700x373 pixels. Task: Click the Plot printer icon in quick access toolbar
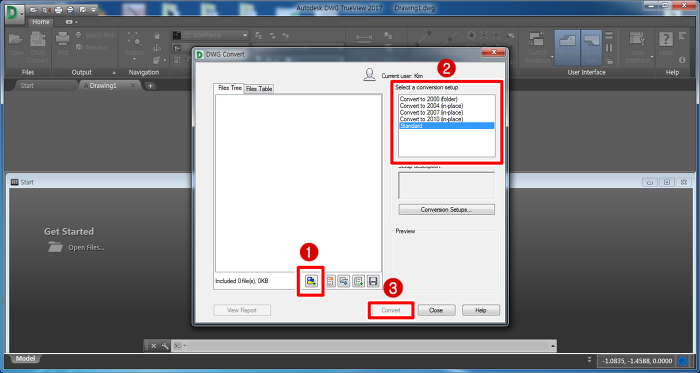(58, 9)
